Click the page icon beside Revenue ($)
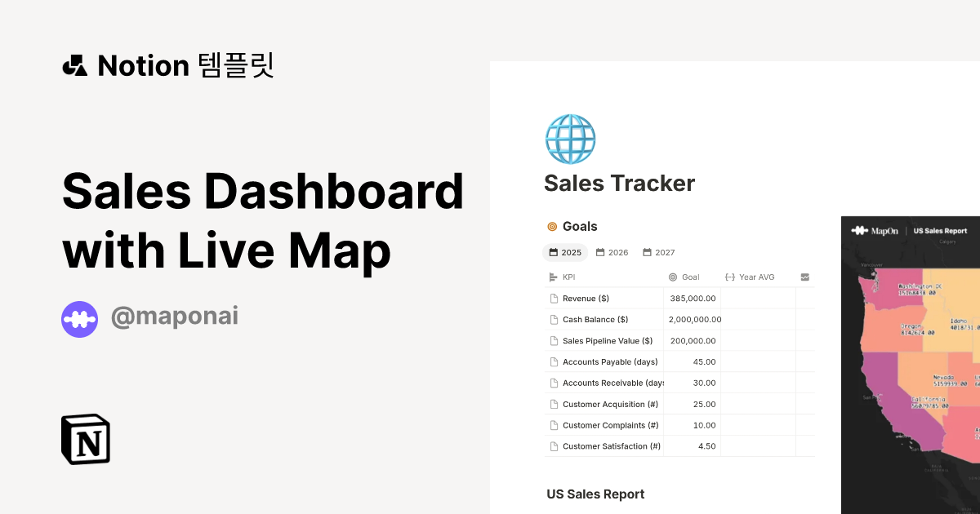 [x=555, y=298]
